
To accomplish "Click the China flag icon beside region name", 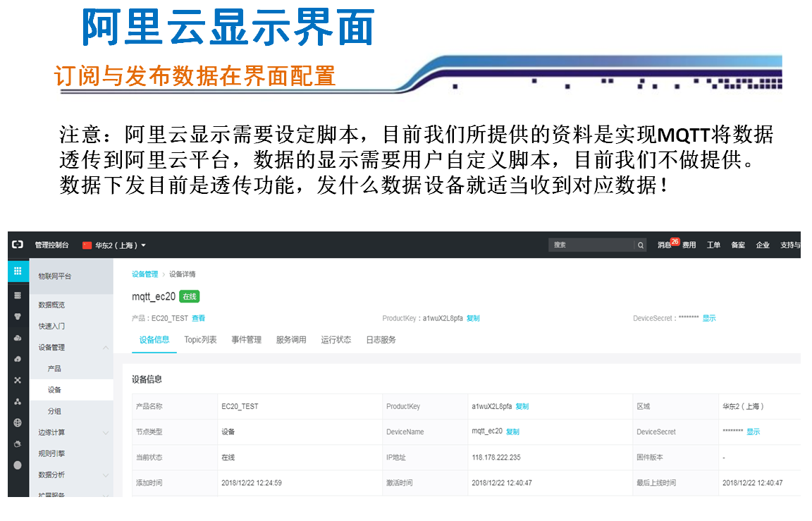I will (87, 245).
